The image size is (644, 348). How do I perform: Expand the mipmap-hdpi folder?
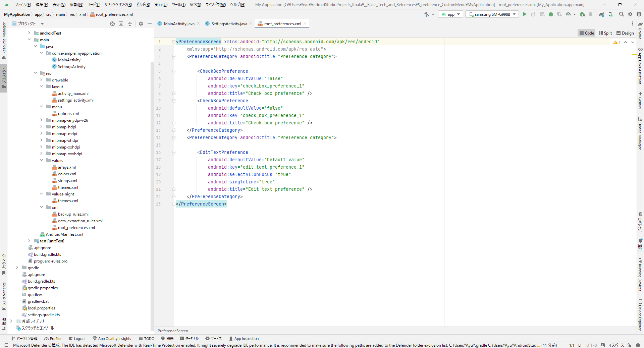pyautogui.click(x=41, y=127)
